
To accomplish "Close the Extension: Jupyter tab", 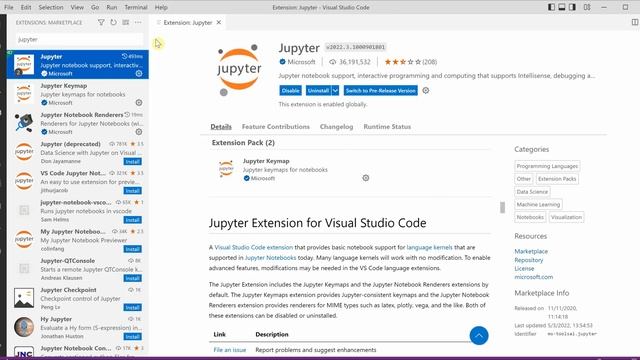I will tap(219, 22).
